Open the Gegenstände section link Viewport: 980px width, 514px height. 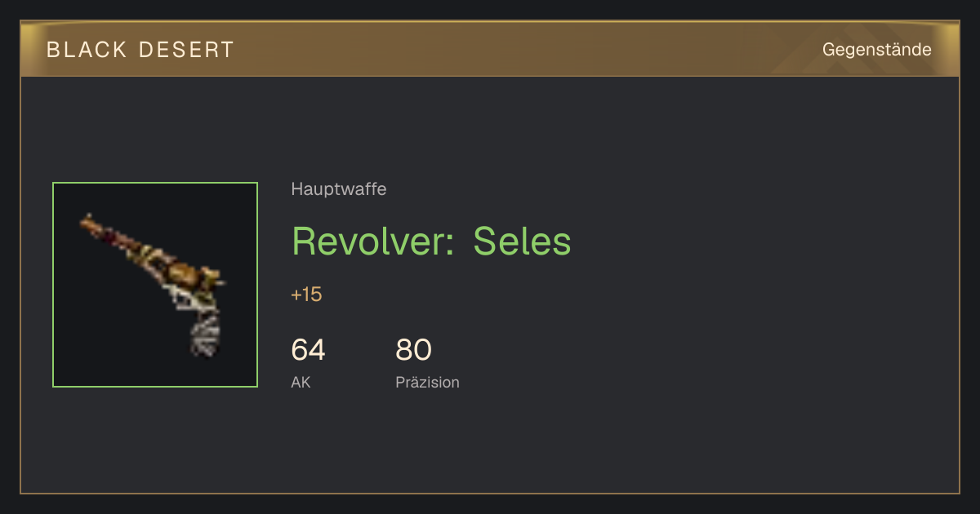point(876,50)
